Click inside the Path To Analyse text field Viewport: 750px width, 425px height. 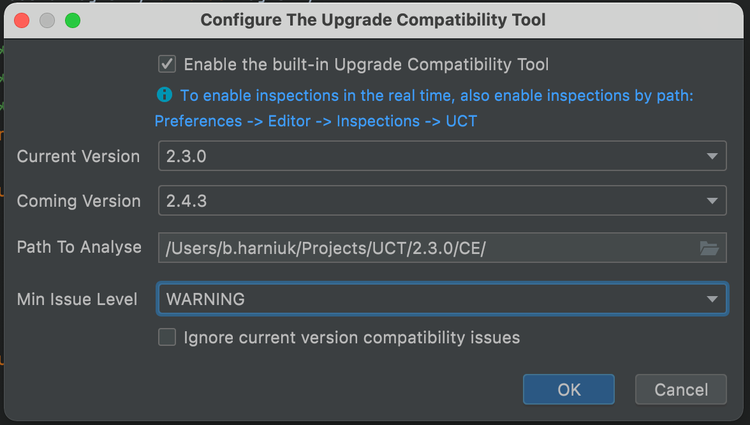(420, 248)
